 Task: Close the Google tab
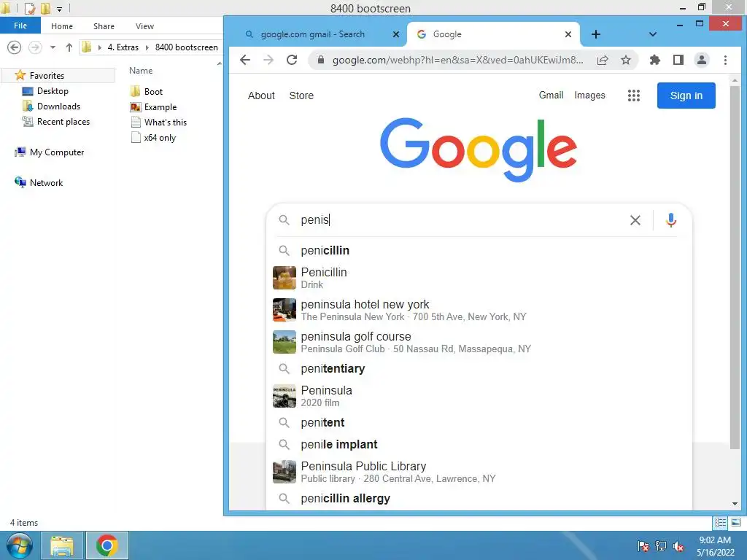[568, 34]
